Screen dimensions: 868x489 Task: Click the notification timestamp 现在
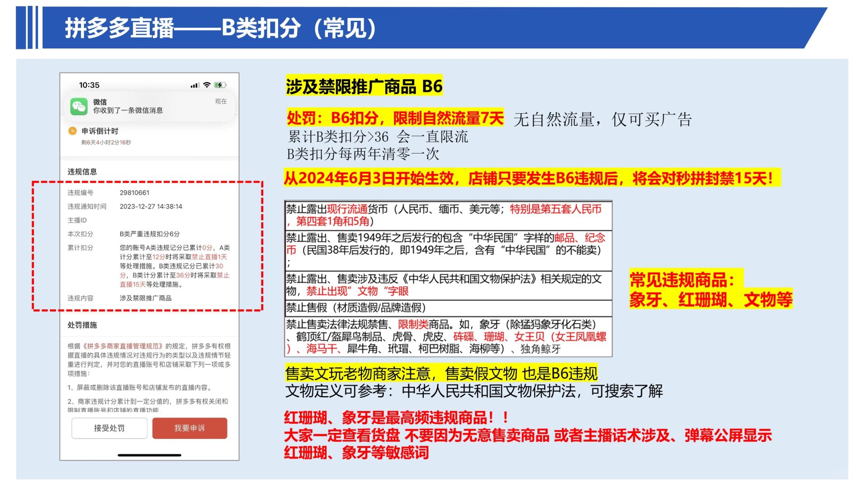221,101
